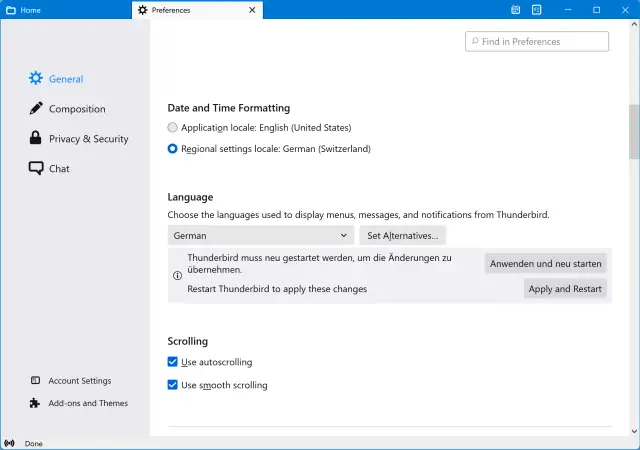The height and width of the screenshot is (450, 640).
Task: Click the Privacy & Security lock icon
Action: [x=36, y=139]
